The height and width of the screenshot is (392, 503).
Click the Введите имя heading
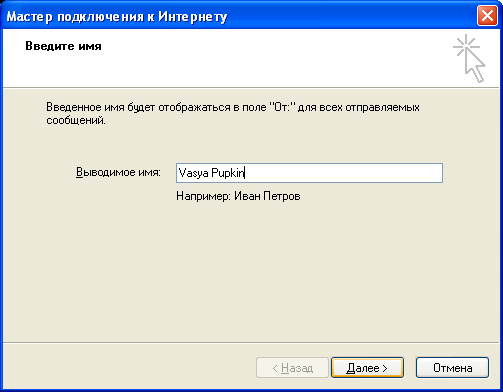(x=63, y=46)
